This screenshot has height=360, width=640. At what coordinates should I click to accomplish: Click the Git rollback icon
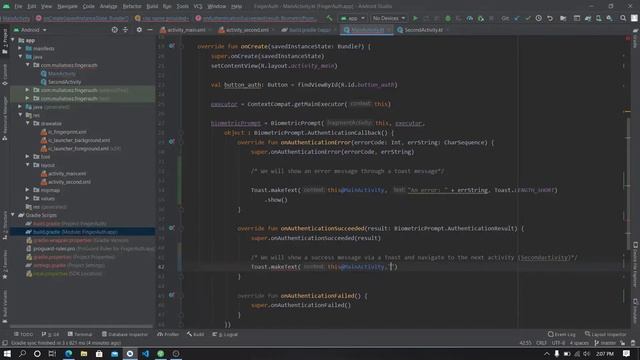coord(550,18)
